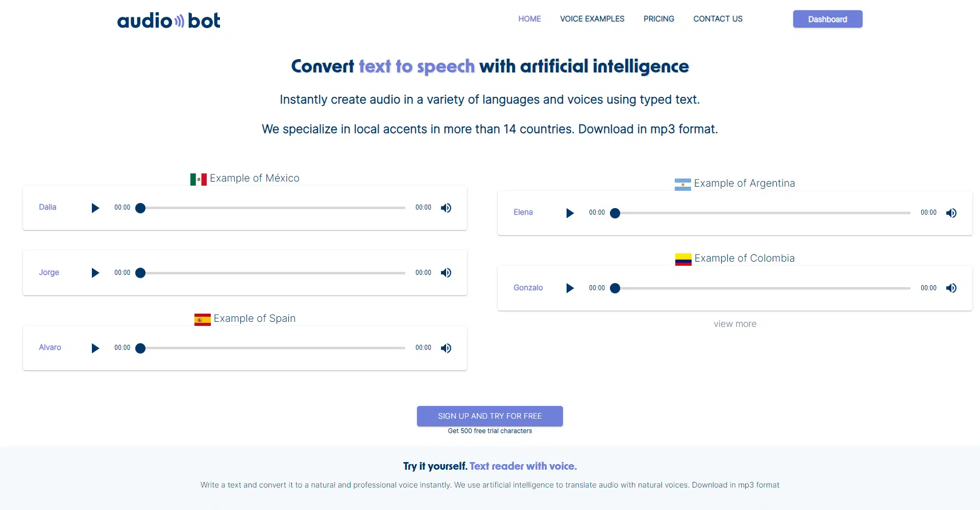This screenshot has width=980, height=510.
Task: Go to Voice Examples page
Action: coord(592,19)
